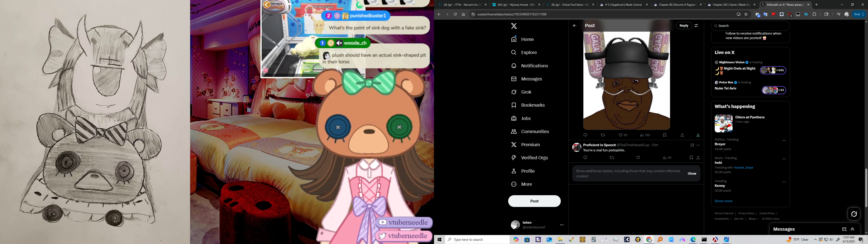The width and height of the screenshot is (868, 244).
Task: Click the X Search input field
Action: [x=751, y=26]
